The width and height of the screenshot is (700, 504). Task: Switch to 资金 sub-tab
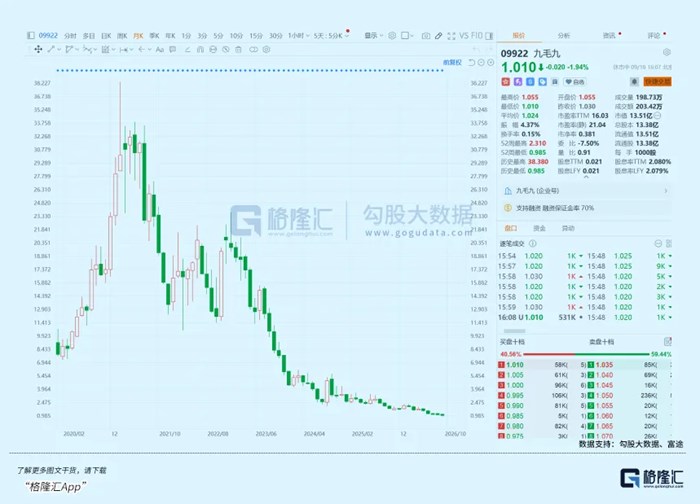(x=539, y=228)
